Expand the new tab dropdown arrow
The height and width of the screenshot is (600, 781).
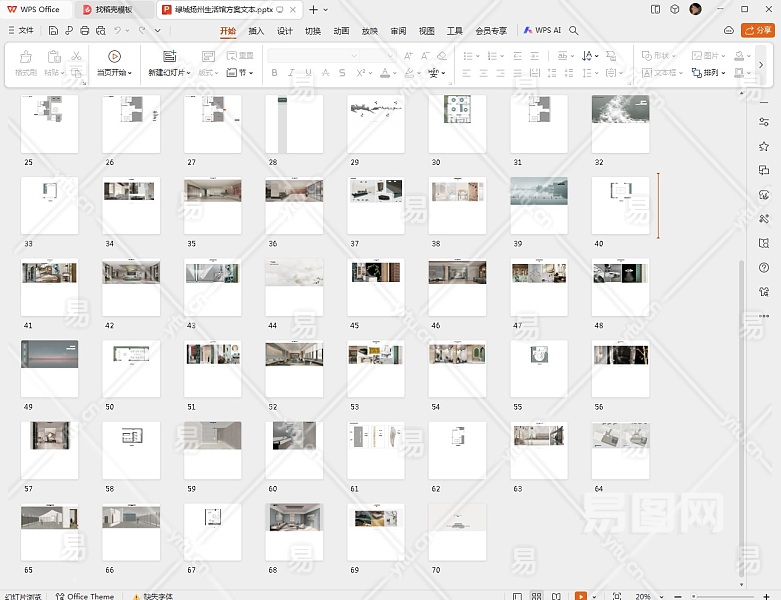click(x=326, y=9)
